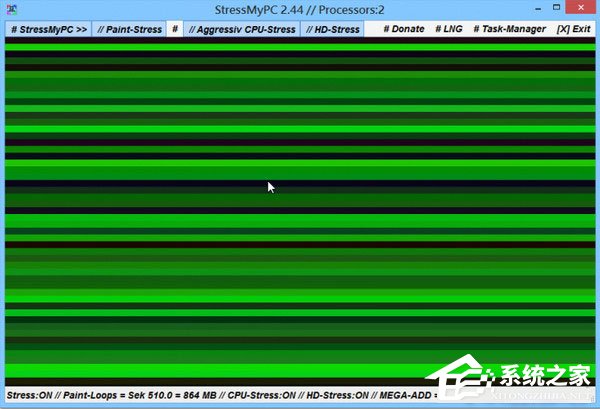Maximize the StressMyPC window
Screen dimensions: 600x409
click(556, 8)
